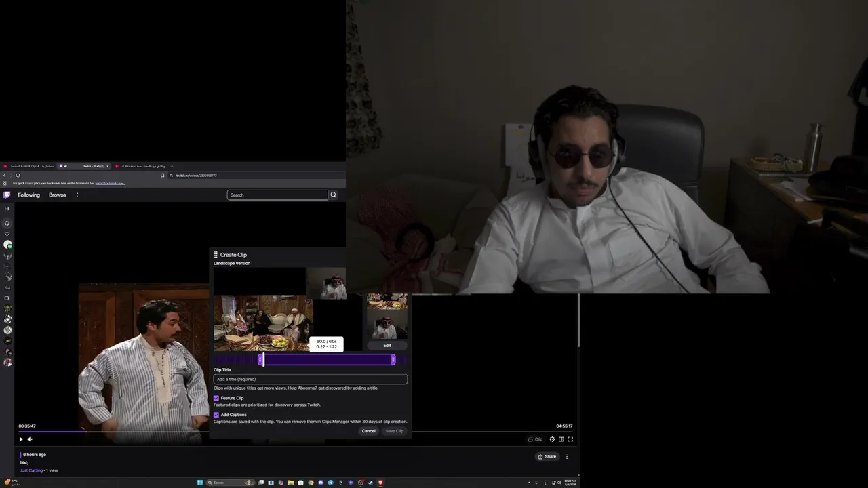Go back in the browser
The width and height of the screenshot is (868, 488).
coord(4,176)
